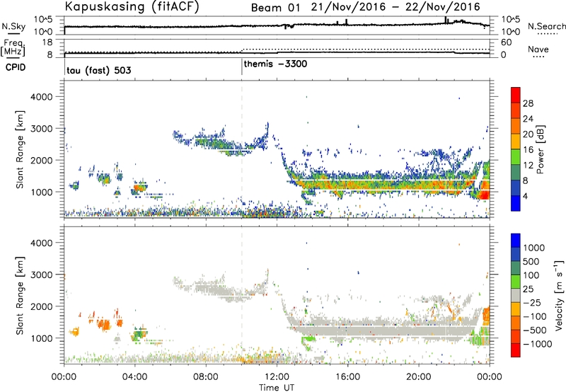Image resolution: width=566 pixels, height=392 pixels.
Task: Click the 08:00 time axis label
Action: click(x=206, y=377)
